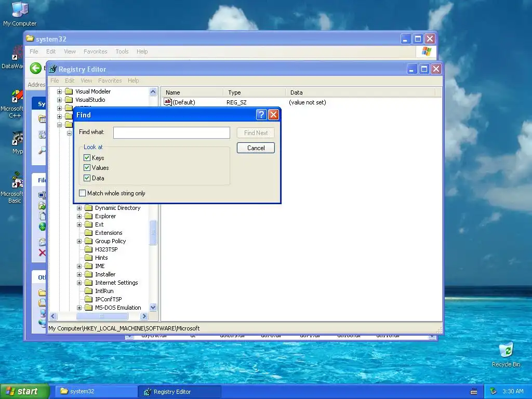Open Microsoft C++ desktop shortcut
Image resolution: width=532 pixels, height=399 pixels.
[x=16, y=104]
